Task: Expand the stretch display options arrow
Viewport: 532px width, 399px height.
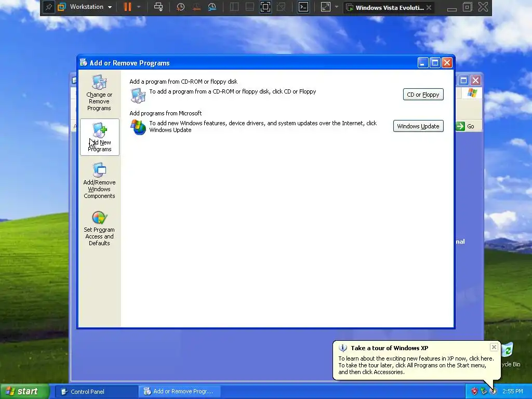Action: coord(337,7)
